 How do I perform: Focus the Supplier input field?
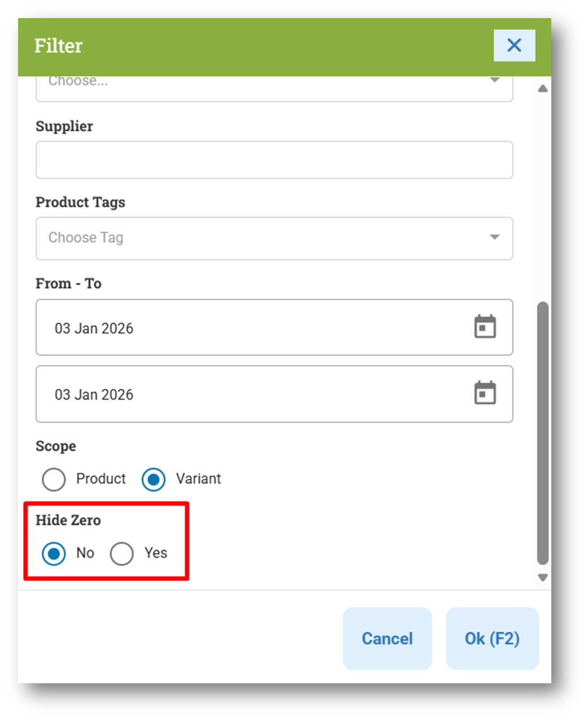point(274,160)
